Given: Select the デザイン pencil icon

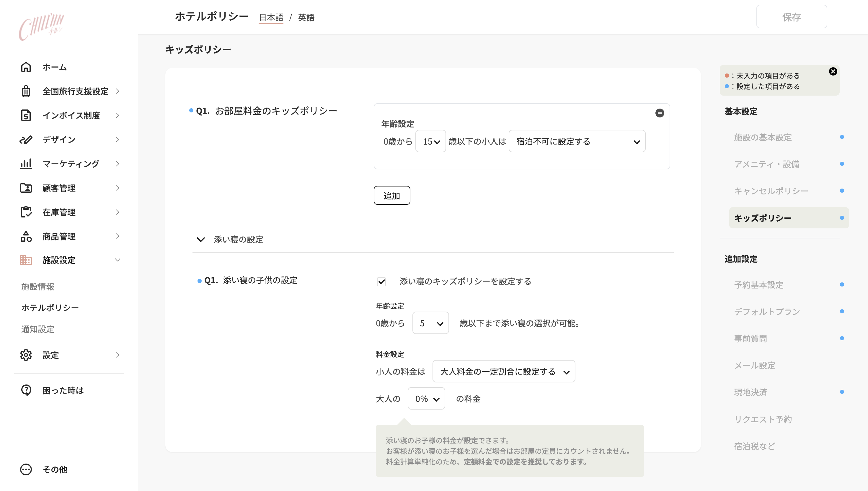Looking at the screenshot, I should point(26,140).
